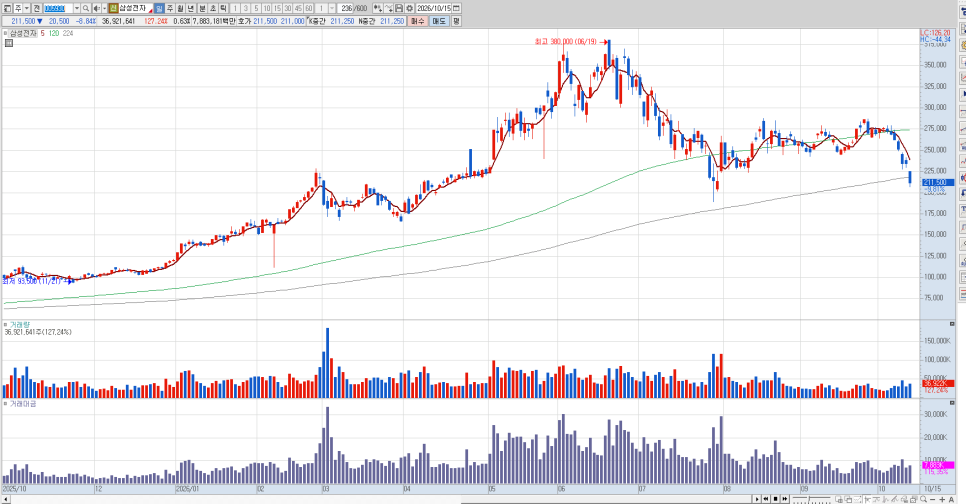Adjust the zoom slider at bottom right
The height and width of the screenshot is (504, 966).
(811, 500)
